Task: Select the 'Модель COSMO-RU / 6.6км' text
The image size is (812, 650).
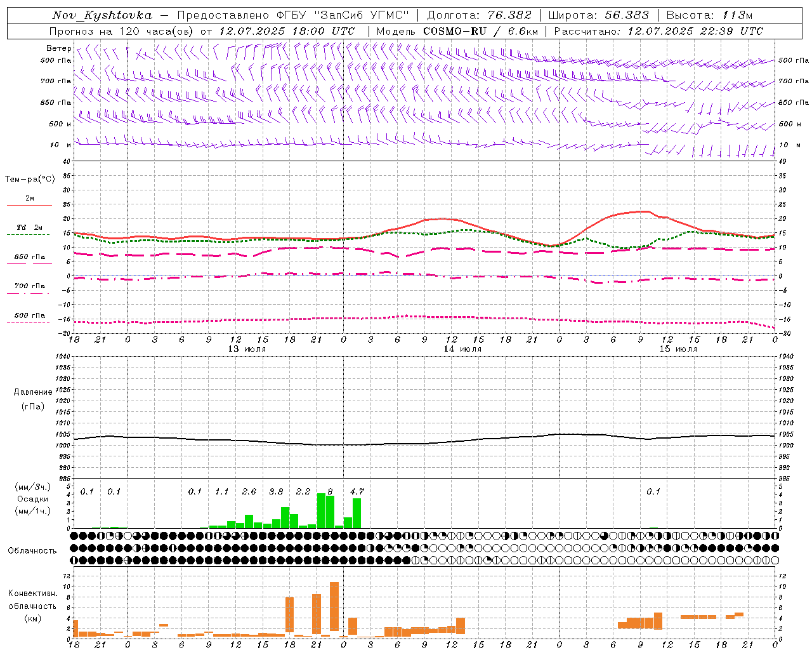Action: point(457,31)
